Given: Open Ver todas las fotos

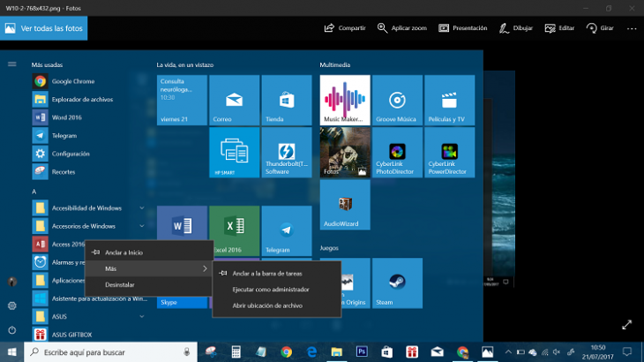Looking at the screenshot, I should click(43, 28).
